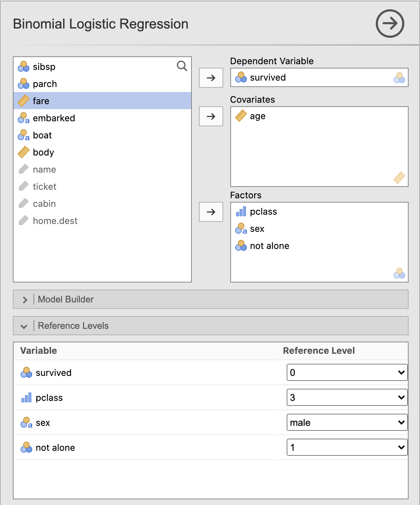Open sex reference level dropdown
Image resolution: width=420 pixels, height=505 pixels.
pos(347,422)
